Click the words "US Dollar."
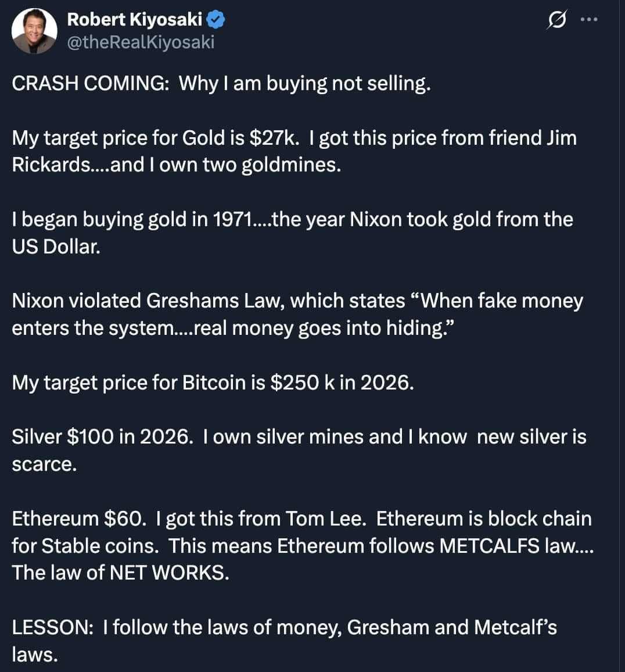This screenshot has width=625, height=672. [56, 246]
